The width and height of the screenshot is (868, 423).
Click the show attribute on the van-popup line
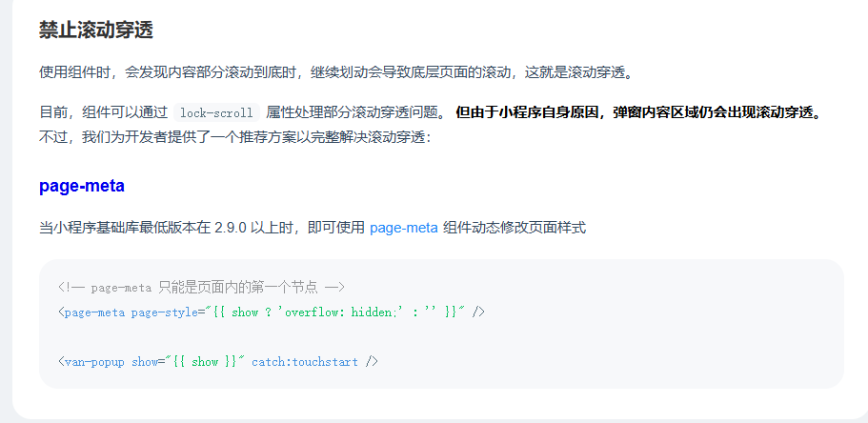145,362
